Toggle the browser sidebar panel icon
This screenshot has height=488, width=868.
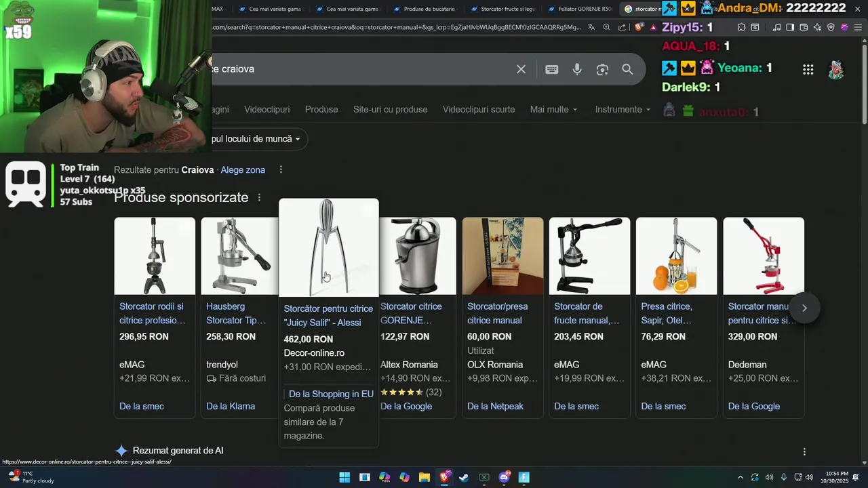(790, 27)
